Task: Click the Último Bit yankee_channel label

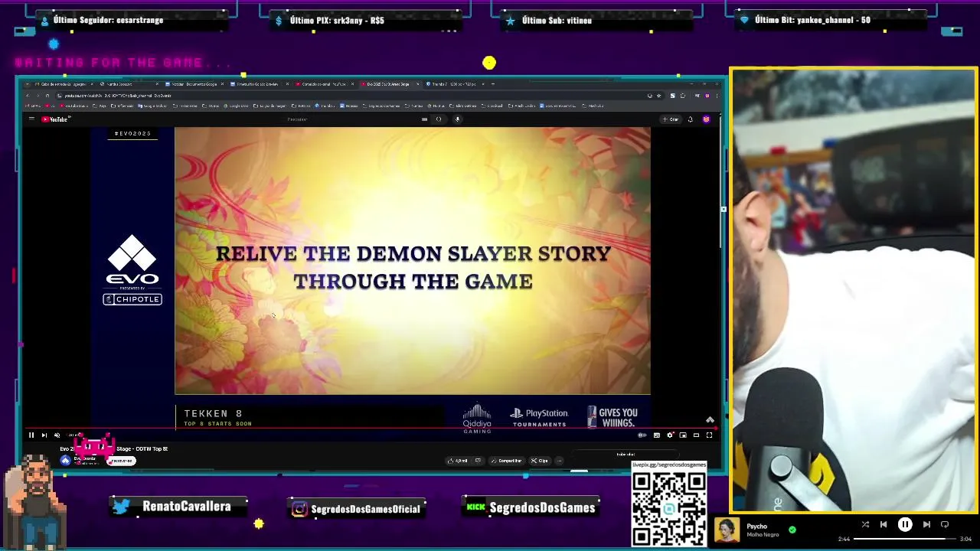Action: point(812,20)
